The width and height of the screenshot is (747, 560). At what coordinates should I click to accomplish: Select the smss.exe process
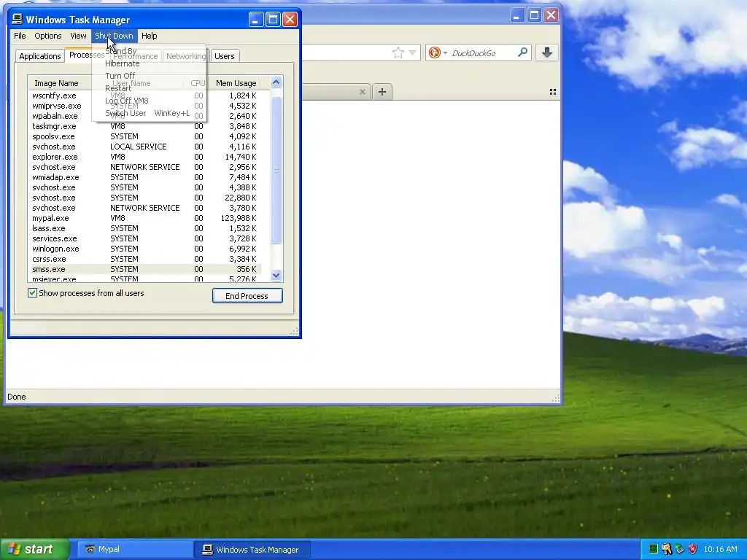(145, 269)
